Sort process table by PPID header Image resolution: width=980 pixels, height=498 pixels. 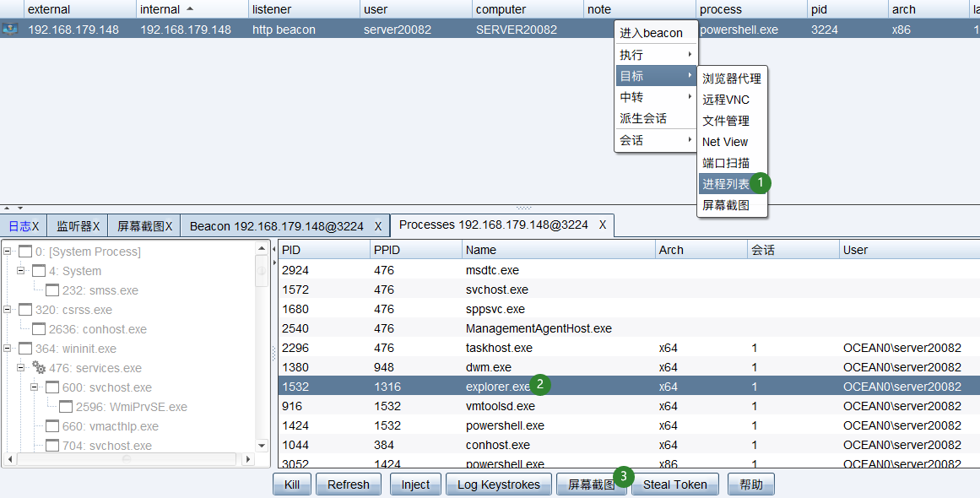[415, 250]
